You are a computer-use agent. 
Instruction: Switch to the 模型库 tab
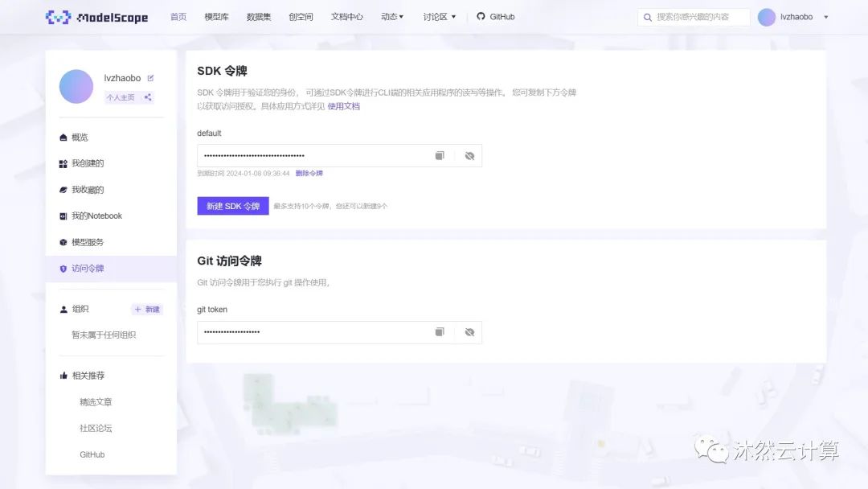click(215, 16)
